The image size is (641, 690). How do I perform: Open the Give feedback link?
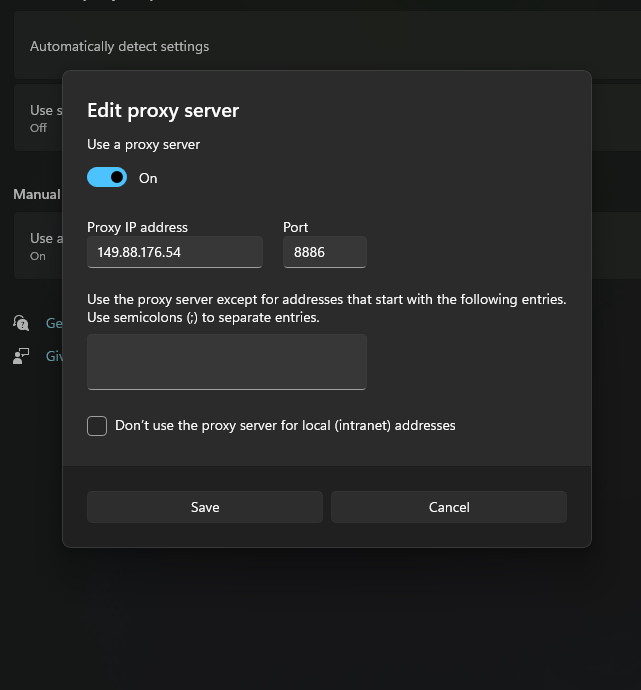click(x=53, y=356)
